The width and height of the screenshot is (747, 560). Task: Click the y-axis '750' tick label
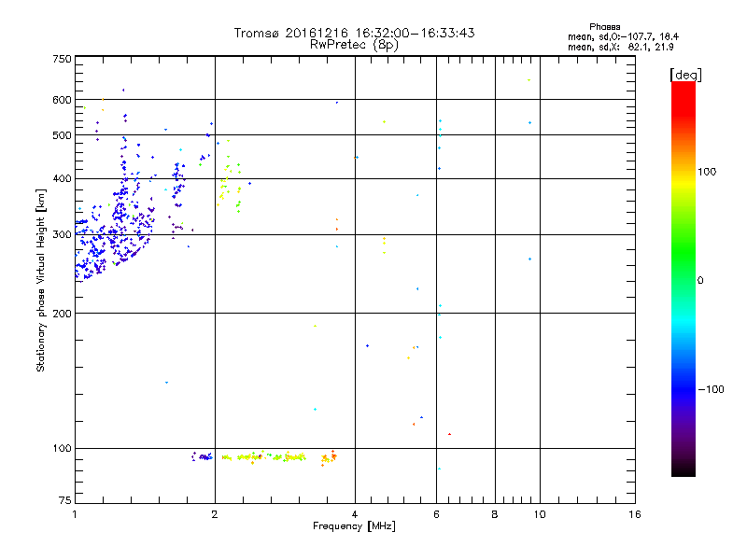click(62, 59)
